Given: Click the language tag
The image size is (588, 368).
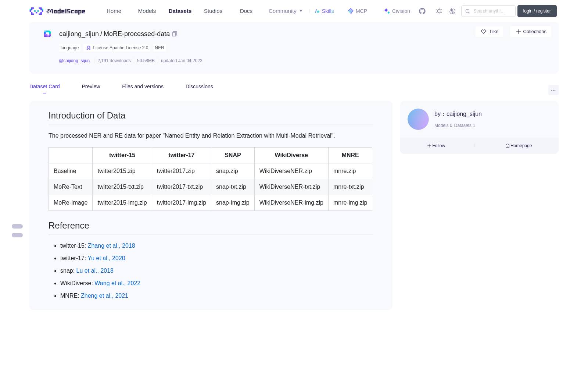Looking at the screenshot, I should [x=69, y=48].
